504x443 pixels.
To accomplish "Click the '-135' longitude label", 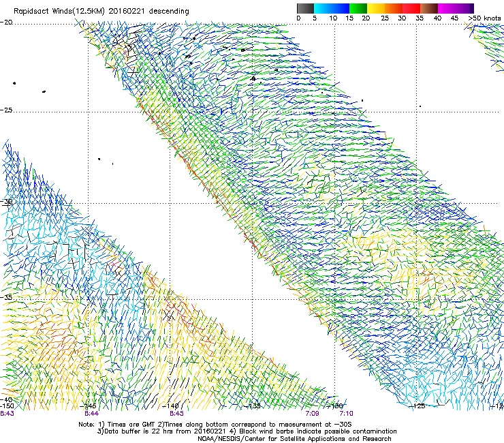I will pos(253,406).
